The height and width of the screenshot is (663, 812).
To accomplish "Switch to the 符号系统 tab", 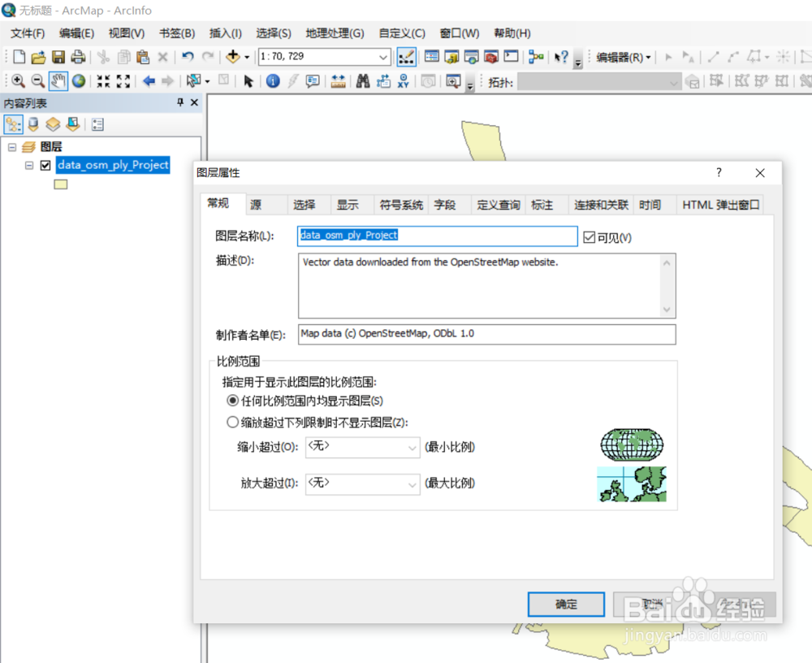I will 400,205.
